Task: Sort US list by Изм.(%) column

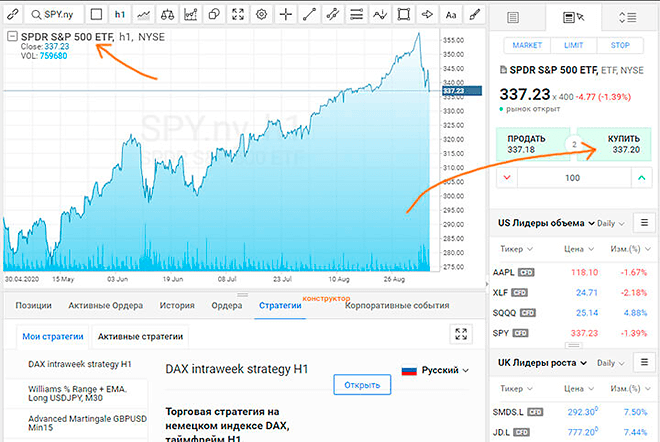Action: pyautogui.click(x=629, y=249)
